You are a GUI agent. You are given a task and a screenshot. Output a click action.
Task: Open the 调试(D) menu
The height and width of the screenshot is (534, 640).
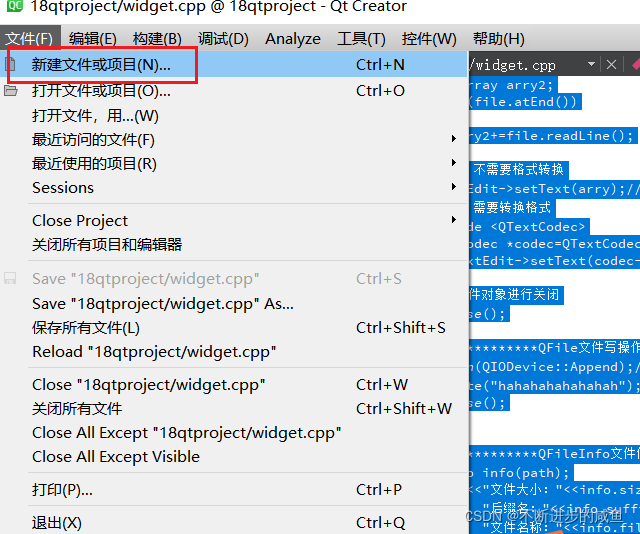(223, 39)
